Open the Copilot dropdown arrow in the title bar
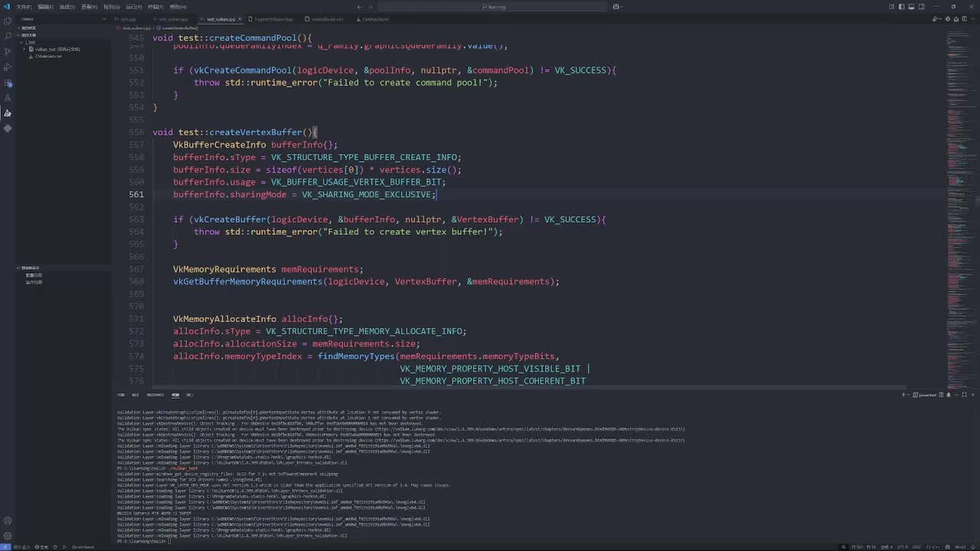The width and height of the screenshot is (980, 551). coord(623,7)
